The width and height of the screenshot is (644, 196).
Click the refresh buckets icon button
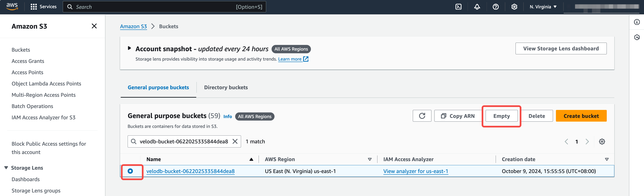click(422, 116)
